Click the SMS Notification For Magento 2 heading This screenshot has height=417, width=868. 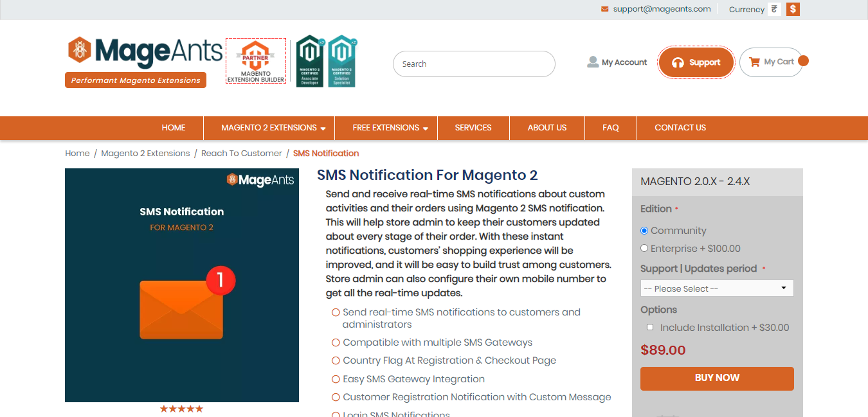pyautogui.click(x=428, y=175)
